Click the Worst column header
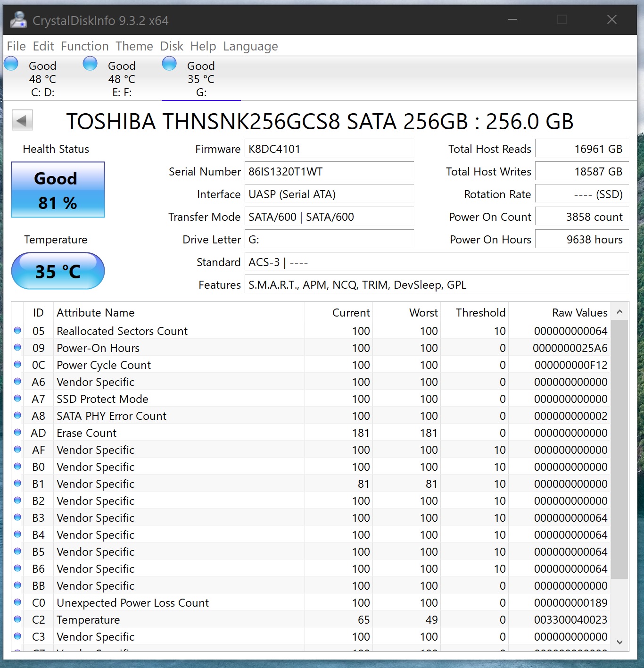 click(x=407, y=313)
